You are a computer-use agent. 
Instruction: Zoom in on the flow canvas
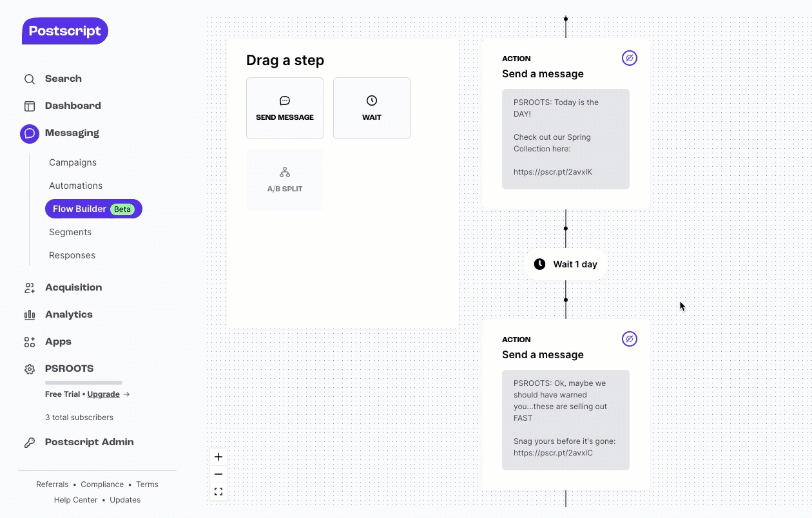[x=218, y=457]
